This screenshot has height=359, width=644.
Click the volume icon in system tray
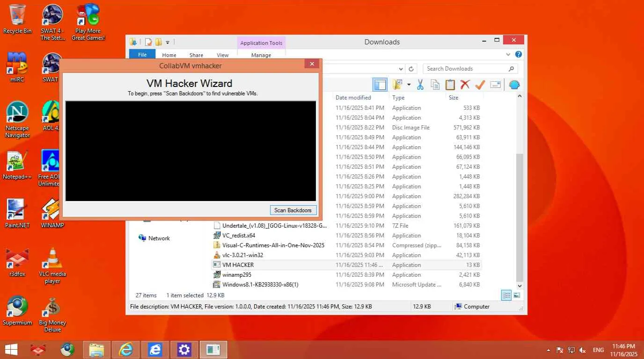[x=583, y=350]
